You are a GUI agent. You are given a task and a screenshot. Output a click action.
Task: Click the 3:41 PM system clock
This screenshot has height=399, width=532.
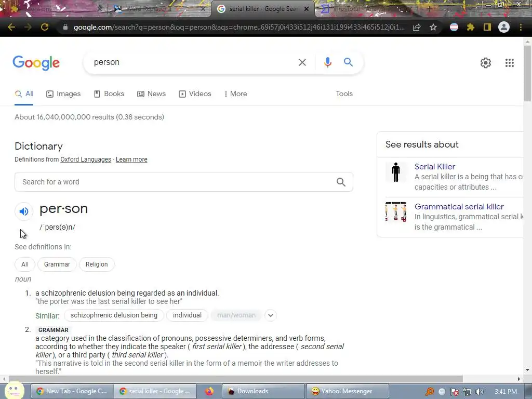[x=506, y=392]
